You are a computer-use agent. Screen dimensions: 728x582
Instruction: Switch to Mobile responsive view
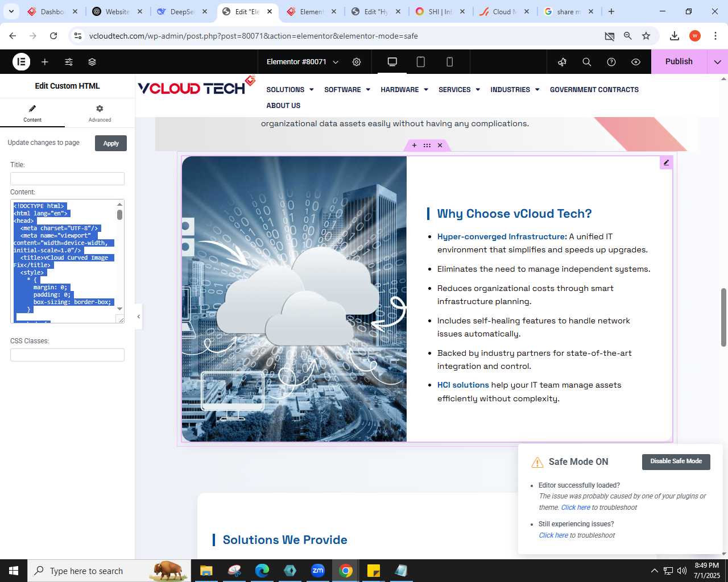450,62
